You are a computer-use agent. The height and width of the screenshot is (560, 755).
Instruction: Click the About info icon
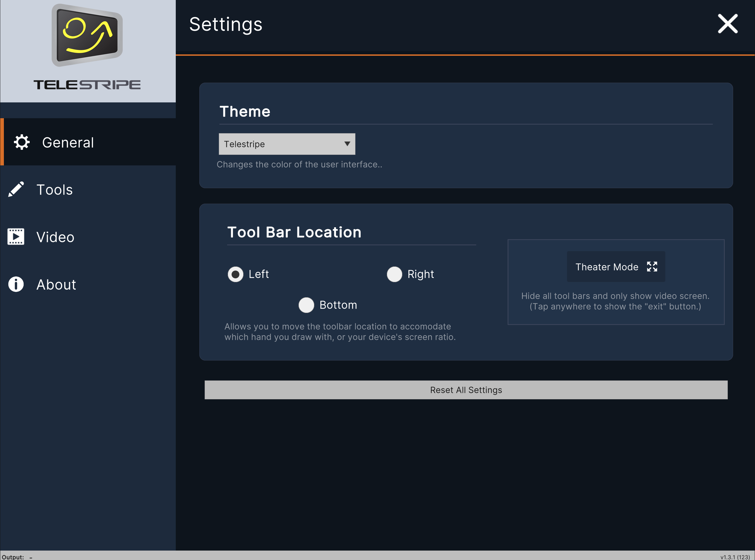click(x=16, y=284)
